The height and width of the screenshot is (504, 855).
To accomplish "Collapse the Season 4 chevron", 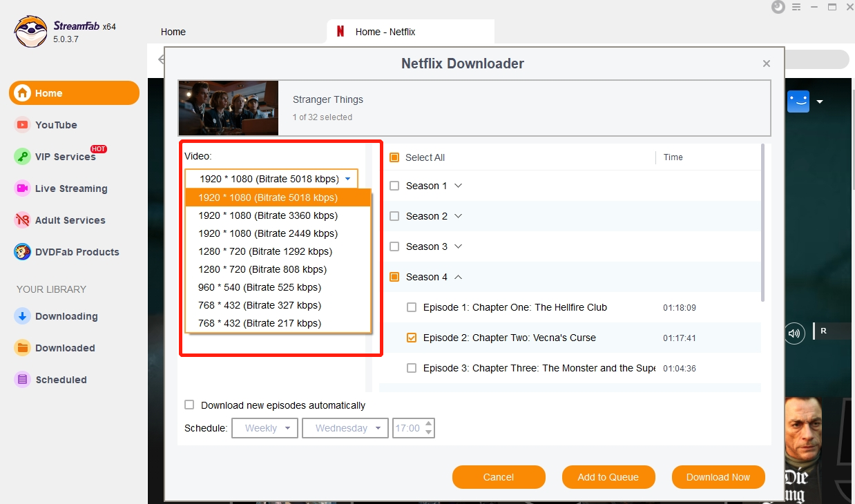I will coord(458,277).
